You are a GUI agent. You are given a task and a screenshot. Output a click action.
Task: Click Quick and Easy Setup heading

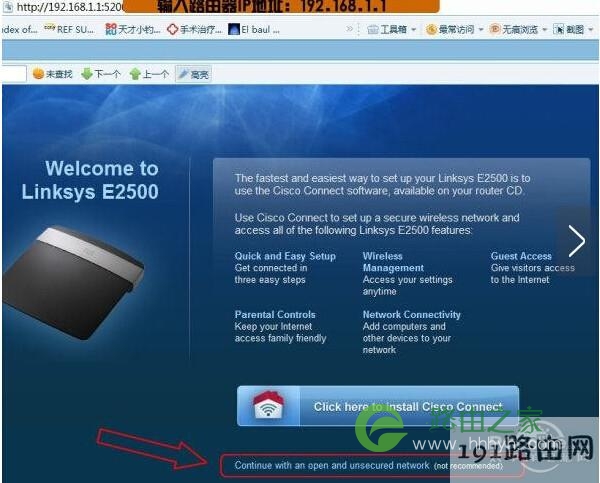(x=285, y=256)
